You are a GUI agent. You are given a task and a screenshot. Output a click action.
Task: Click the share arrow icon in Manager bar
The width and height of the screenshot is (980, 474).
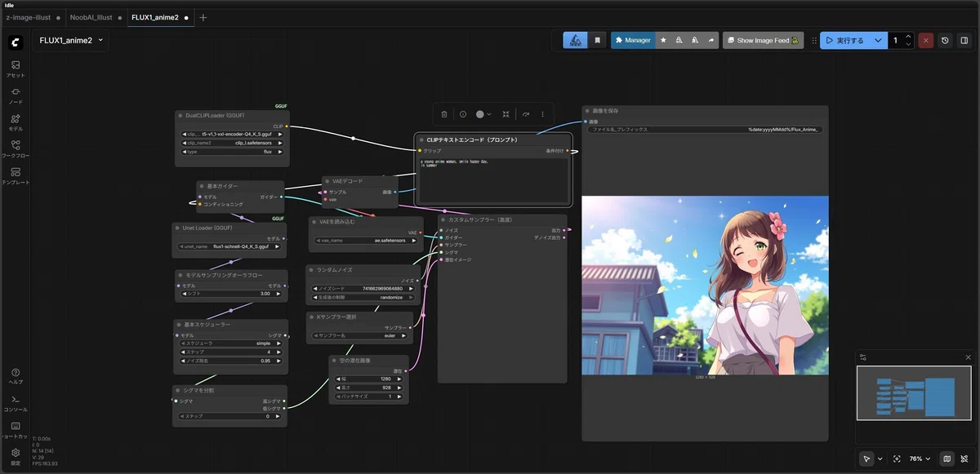710,40
